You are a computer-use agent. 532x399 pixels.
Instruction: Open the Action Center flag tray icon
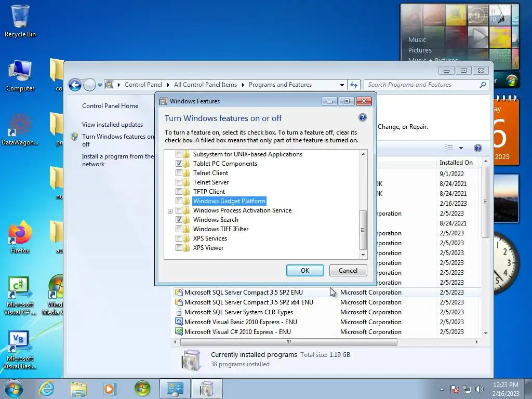point(455,389)
